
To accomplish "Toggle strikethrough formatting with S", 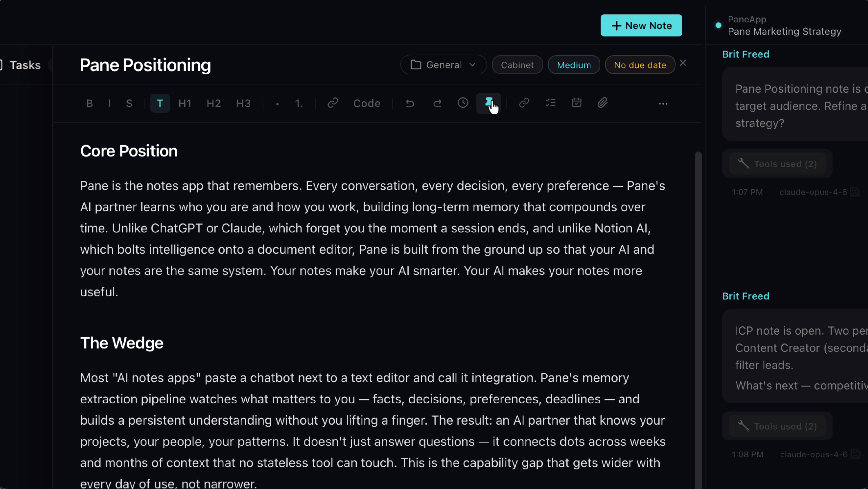I will pos(129,103).
